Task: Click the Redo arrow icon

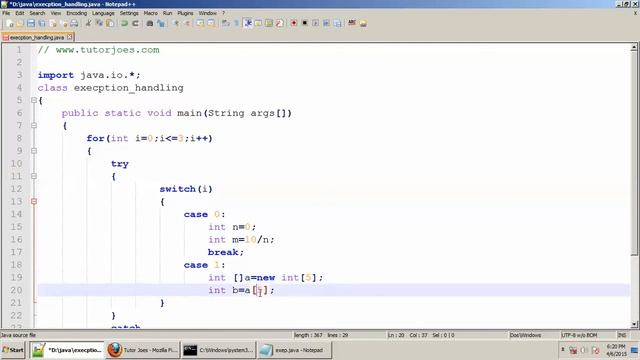Action: (x=136, y=23)
